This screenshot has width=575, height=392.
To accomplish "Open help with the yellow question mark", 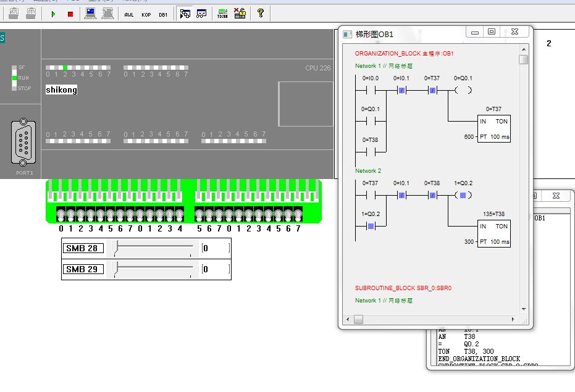I will [x=261, y=14].
